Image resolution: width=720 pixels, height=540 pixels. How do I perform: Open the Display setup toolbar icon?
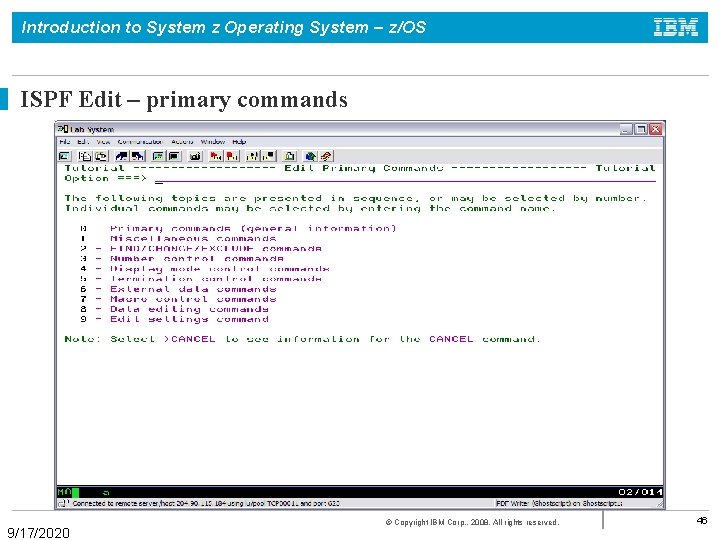(158, 156)
